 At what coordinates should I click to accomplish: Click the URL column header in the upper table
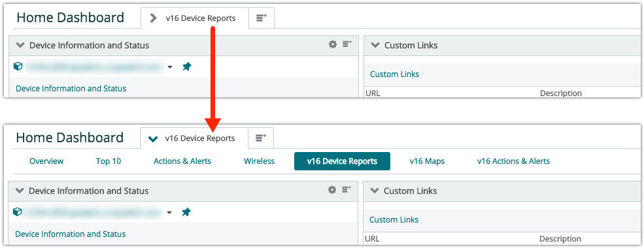pos(373,93)
